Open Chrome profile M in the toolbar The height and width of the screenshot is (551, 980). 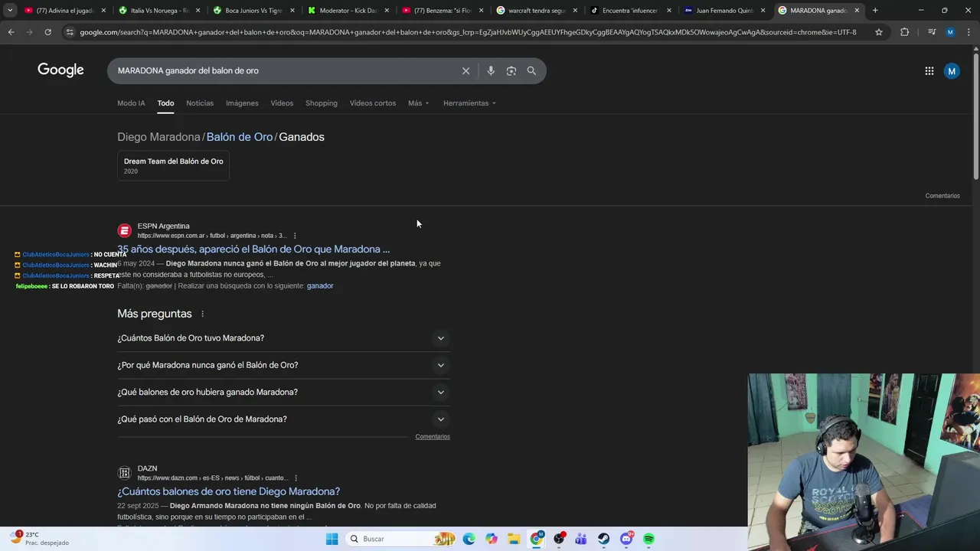point(950,32)
